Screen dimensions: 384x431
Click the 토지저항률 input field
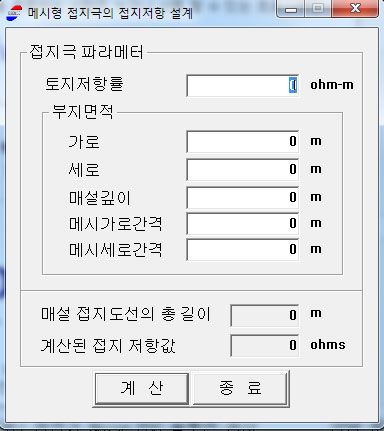[243, 85]
